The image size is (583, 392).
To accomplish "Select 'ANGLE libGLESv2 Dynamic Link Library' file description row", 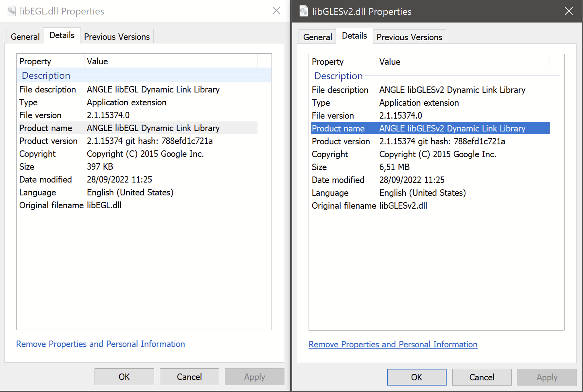I will click(430, 90).
